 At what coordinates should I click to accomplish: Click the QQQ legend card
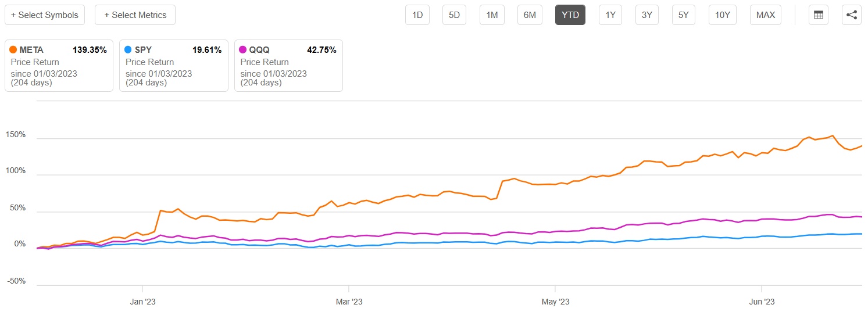click(x=288, y=66)
